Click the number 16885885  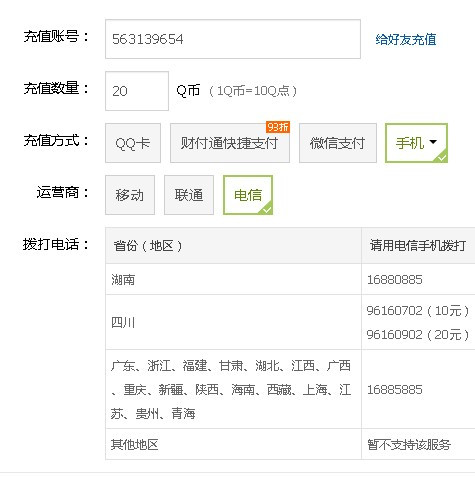(395, 389)
